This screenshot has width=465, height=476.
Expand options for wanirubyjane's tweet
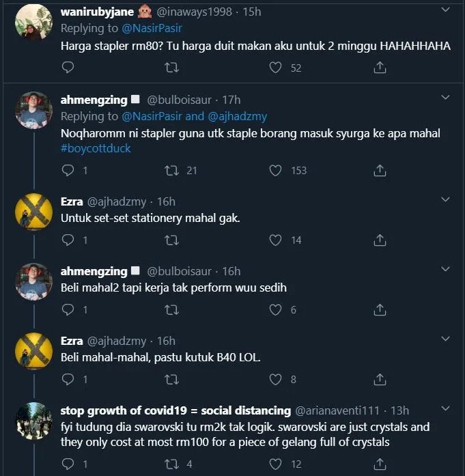(445, 12)
